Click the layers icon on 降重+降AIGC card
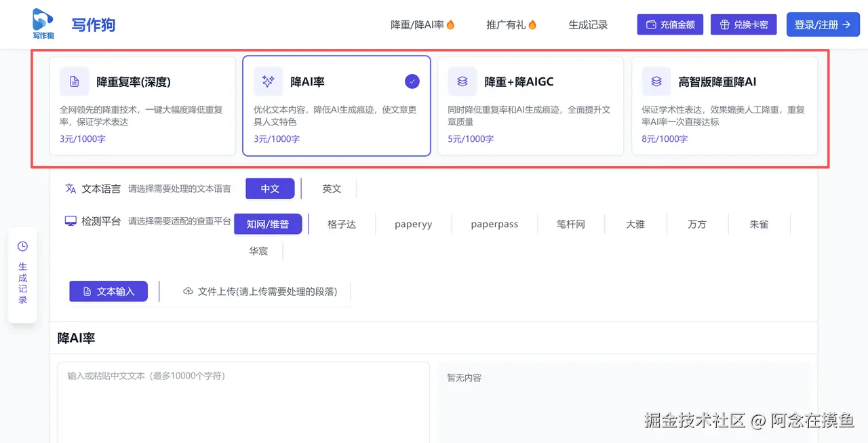868x443 pixels. click(x=462, y=81)
